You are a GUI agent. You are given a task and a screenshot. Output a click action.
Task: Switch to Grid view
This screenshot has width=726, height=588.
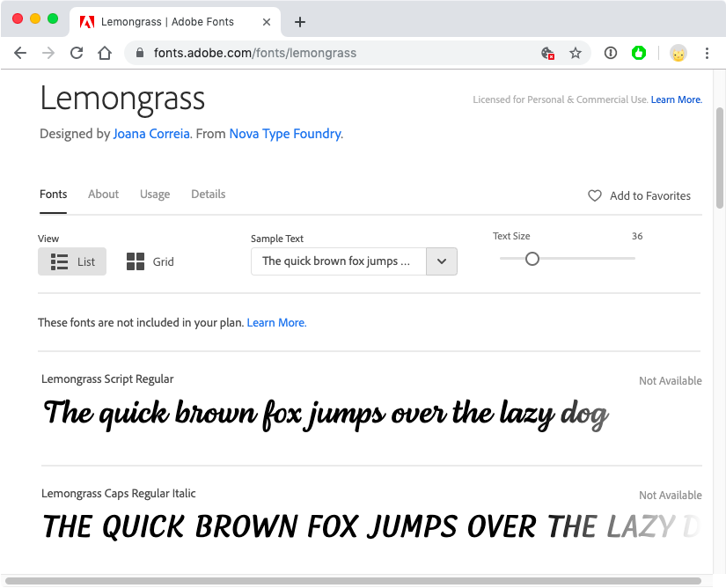click(150, 261)
